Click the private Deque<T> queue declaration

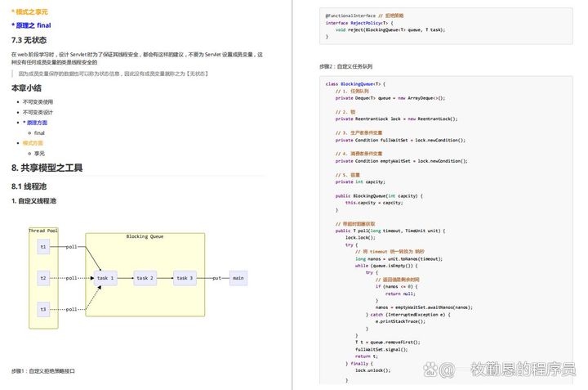click(x=390, y=98)
